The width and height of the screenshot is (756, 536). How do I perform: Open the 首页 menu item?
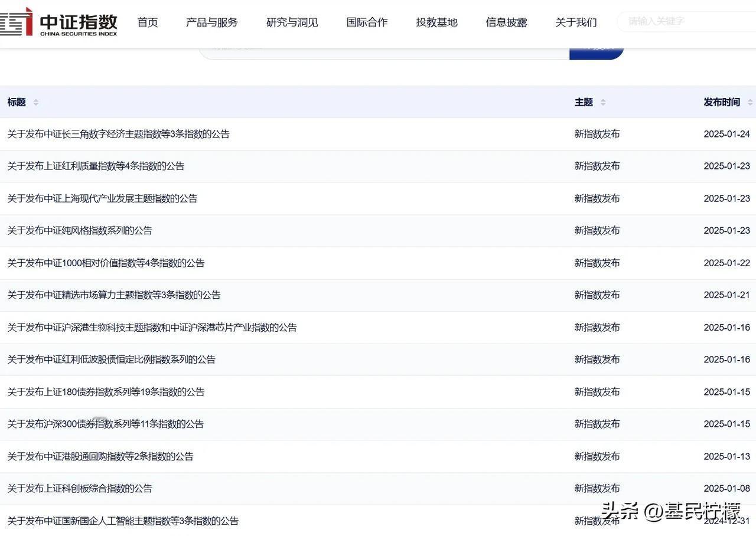pyautogui.click(x=148, y=22)
